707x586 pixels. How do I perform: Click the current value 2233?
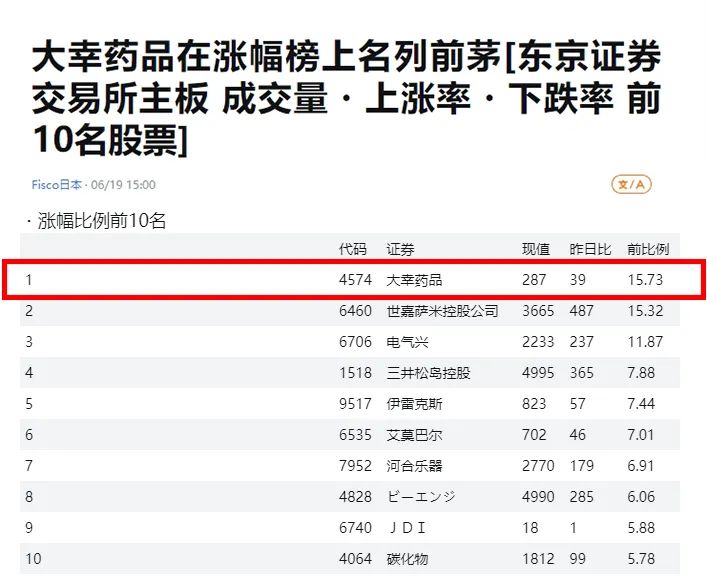[x=538, y=342]
